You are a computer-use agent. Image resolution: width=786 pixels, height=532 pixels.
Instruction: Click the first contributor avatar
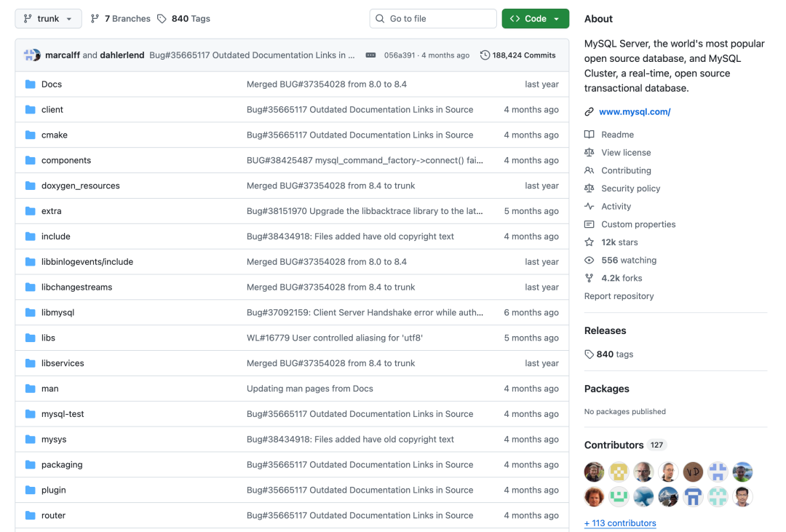click(594, 472)
